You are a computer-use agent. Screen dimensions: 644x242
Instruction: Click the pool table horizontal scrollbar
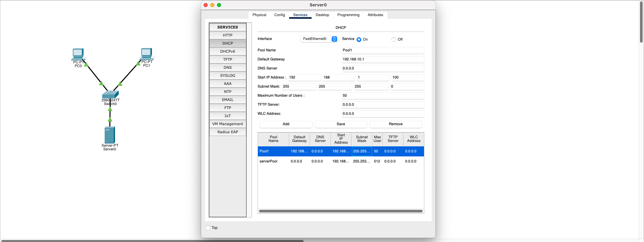pyautogui.click(x=341, y=211)
